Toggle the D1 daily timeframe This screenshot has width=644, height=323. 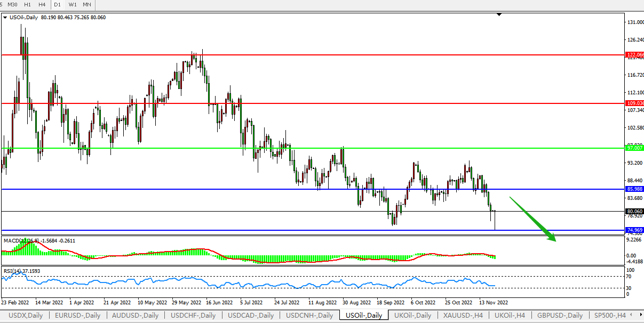[58, 4]
